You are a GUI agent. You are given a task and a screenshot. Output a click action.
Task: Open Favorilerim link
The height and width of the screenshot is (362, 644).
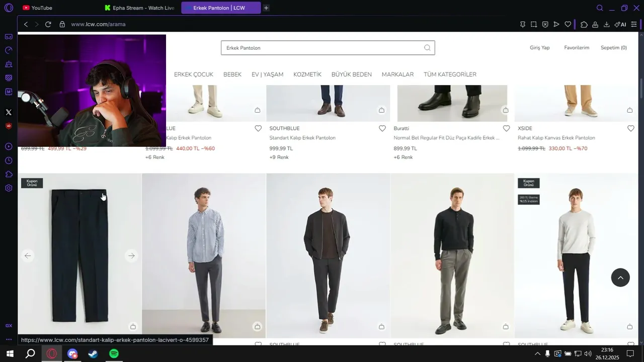[577, 48]
